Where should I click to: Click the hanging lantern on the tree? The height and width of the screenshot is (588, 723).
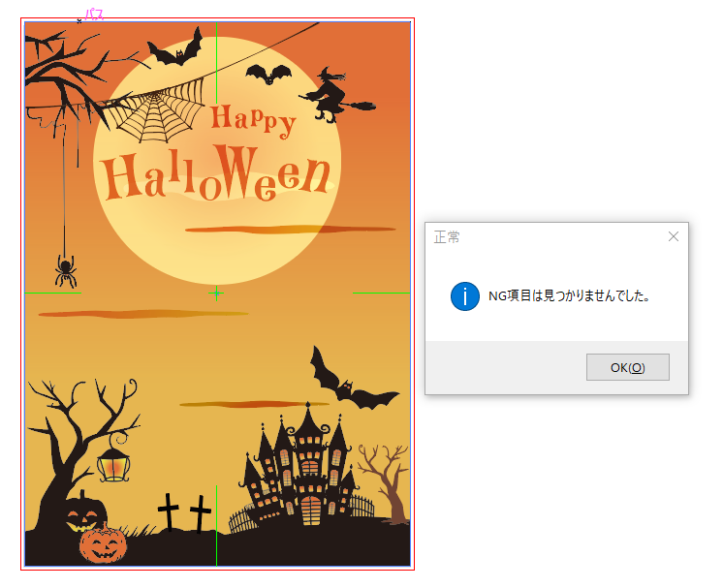click(x=113, y=465)
